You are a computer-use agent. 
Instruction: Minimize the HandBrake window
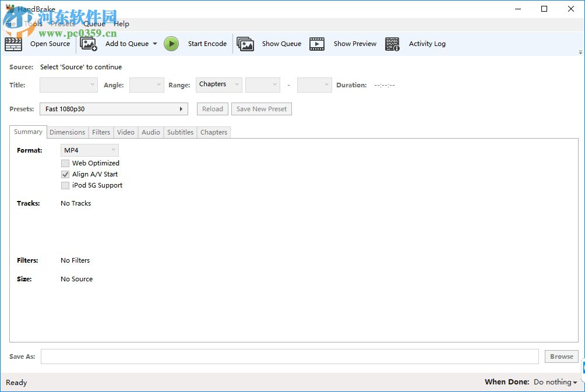tap(518, 9)
